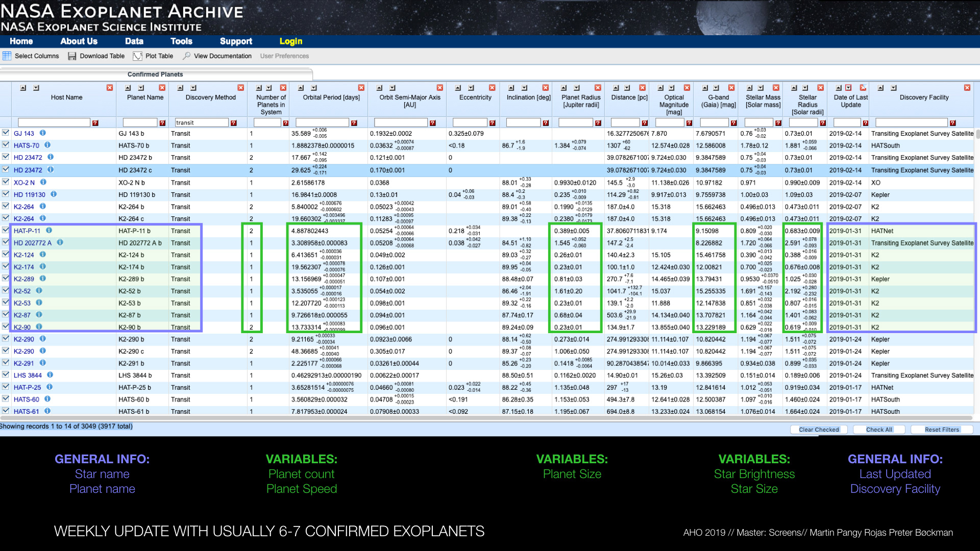Toggle checkbox for K2-291 row
Screen dimensions: 980x551
click(6, 363)
